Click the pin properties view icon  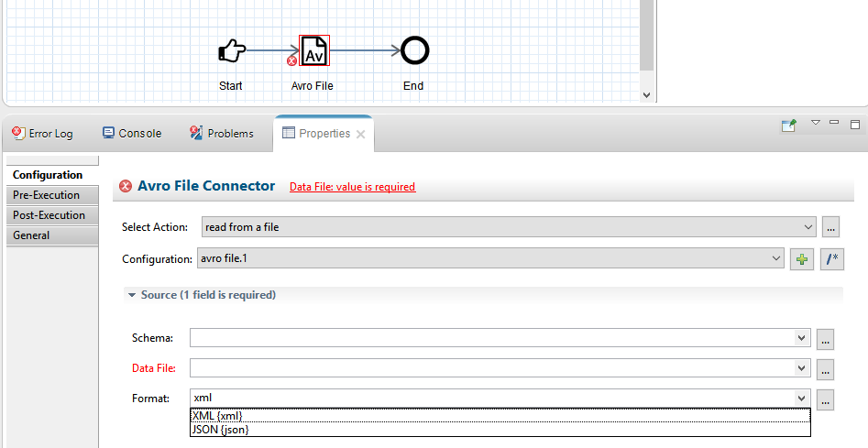point(789,126)
